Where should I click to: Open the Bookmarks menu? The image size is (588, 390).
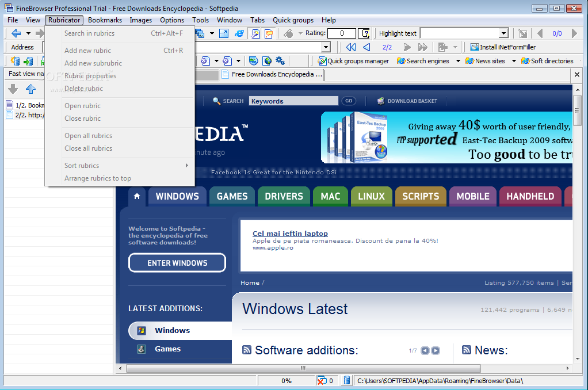coord(105,20)
